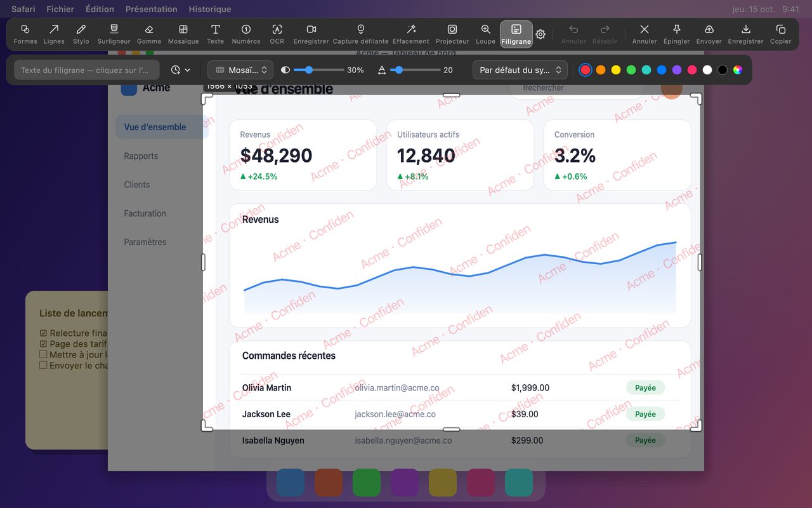Start recording with the camera Enregistrer icon
Image resolution: width=812 pixels, height=508 pixels.
coord(311,34)
